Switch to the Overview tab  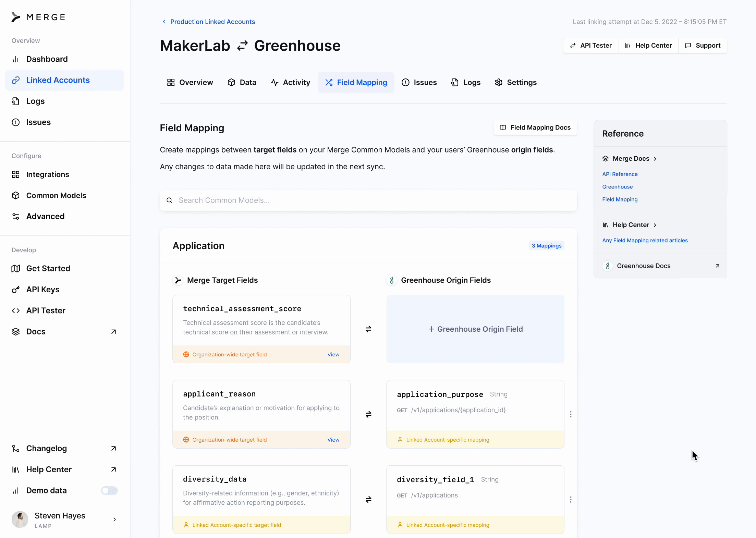[x=190, y=82]
